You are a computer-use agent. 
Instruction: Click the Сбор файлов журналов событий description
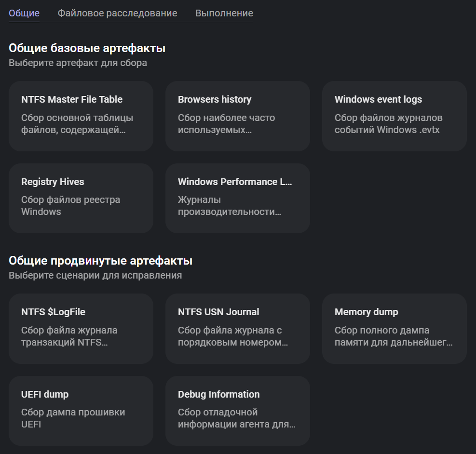(388, 124)
